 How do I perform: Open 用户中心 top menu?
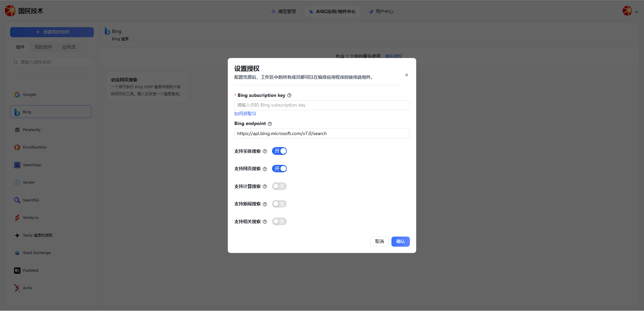[381, 11]
